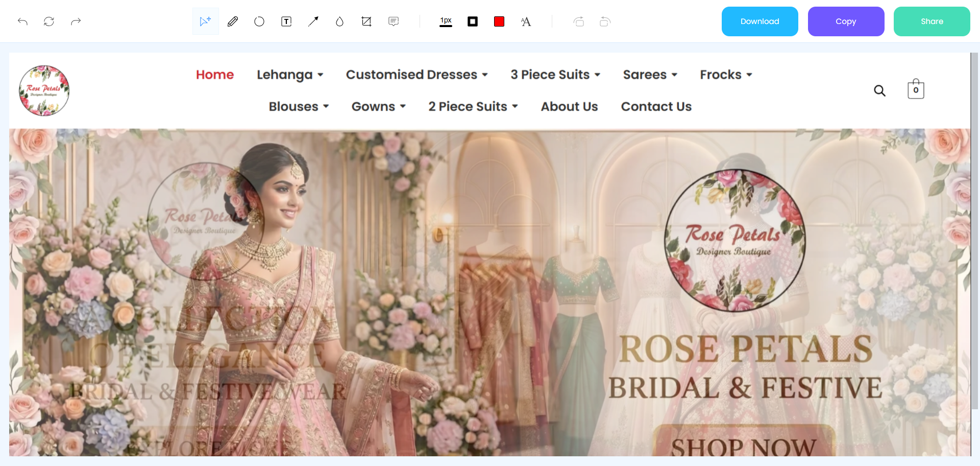Click the blue Download button
Screen dimensions: 980x466
click(759, 21)
